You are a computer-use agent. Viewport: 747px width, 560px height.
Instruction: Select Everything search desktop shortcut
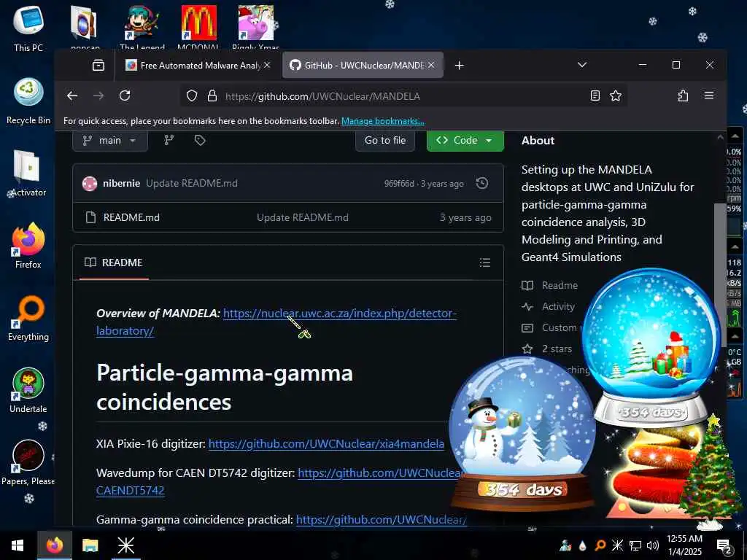point(28,318)
